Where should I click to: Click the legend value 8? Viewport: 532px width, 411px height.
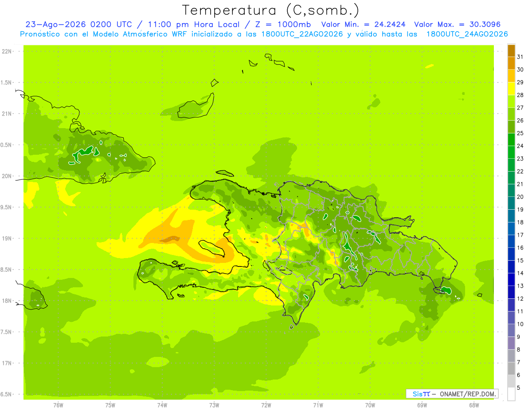pyautogui.click(x=519, y=350)
